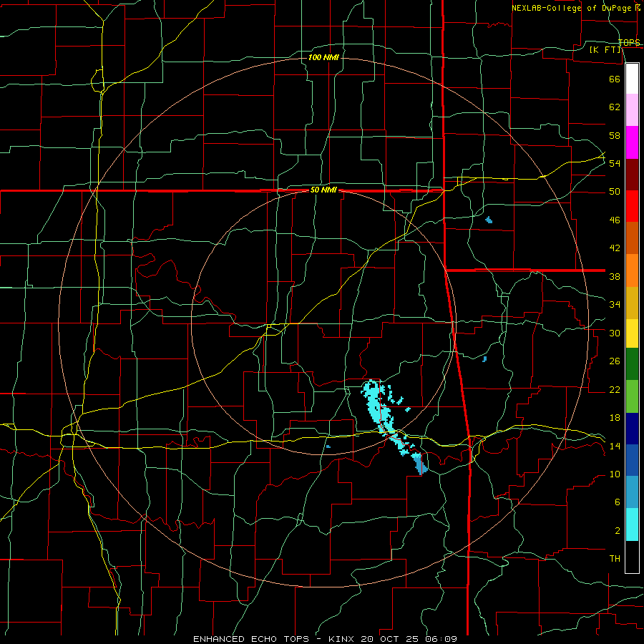The height and width of the screenshot is (644, 644).
Task: Click the '14' legend value
Action: pos(615,446)
